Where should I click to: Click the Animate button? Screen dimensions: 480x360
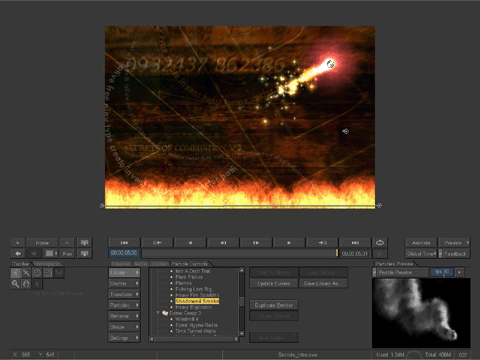pos(421,243)
